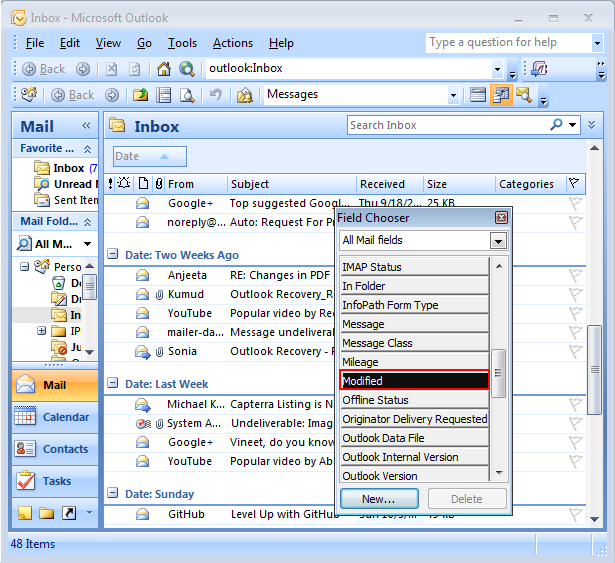Click into the Search Inbox field
Screen dimensions: 615x563
(x=447, y=125)
